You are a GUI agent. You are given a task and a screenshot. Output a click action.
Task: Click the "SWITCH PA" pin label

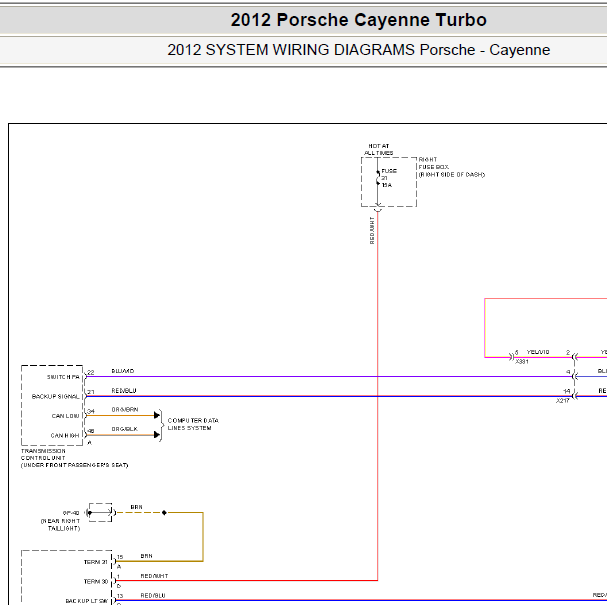coord(63,377)
